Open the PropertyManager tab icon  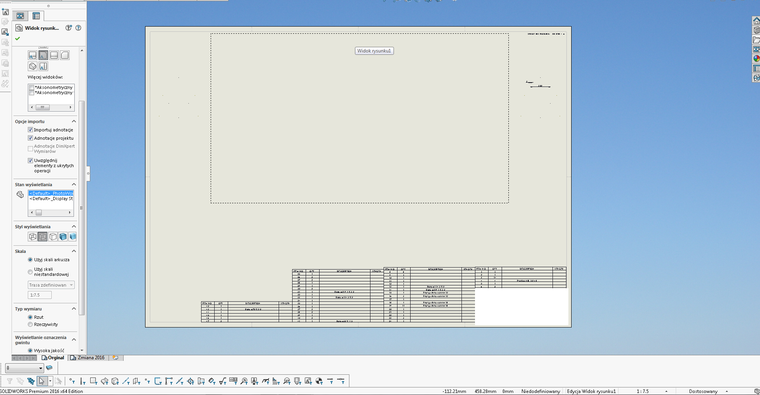pos(36,16)
